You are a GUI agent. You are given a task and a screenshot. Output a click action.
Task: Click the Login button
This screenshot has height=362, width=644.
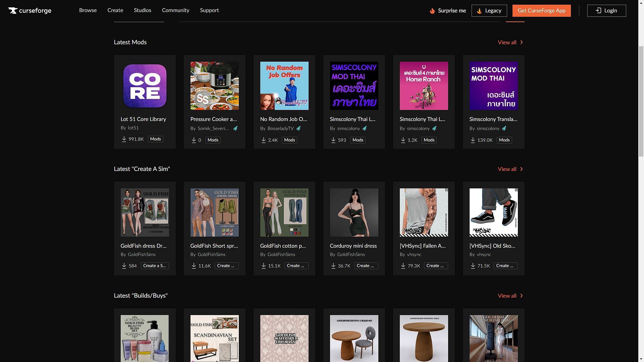606,11
